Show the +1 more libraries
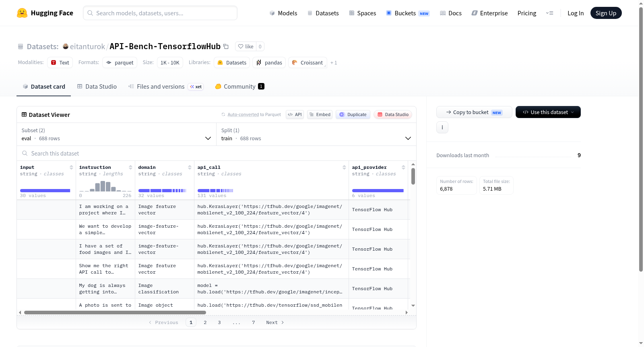 click(x=334, y=63)
